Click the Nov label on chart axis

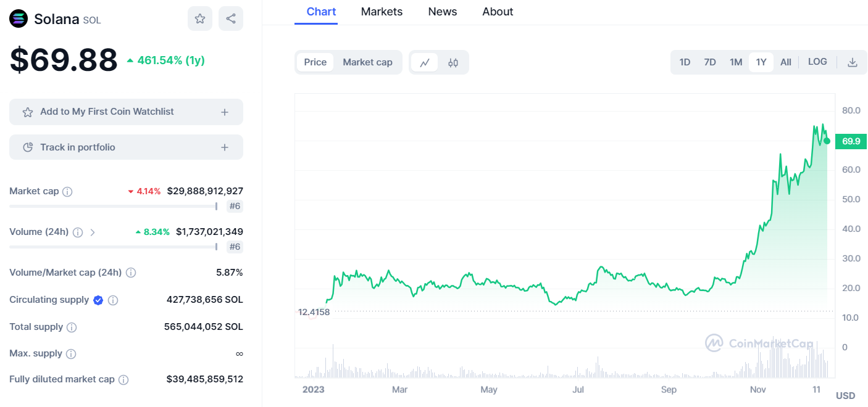tap(758, 390)
